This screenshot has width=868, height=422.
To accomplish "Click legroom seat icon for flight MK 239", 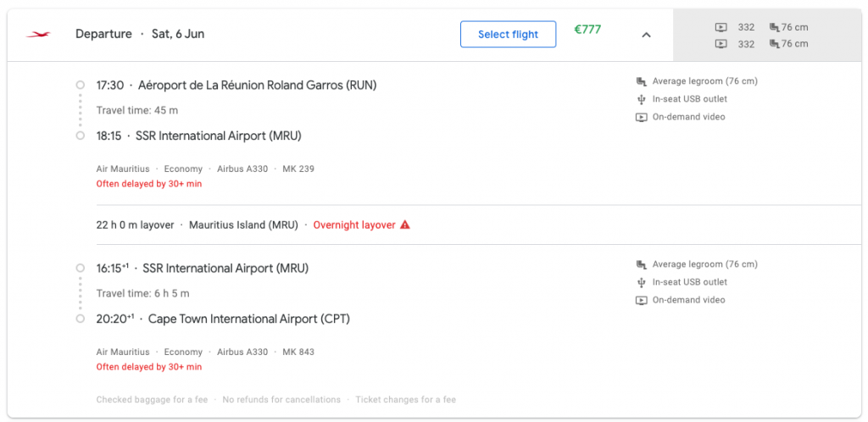I will [642, 81].
